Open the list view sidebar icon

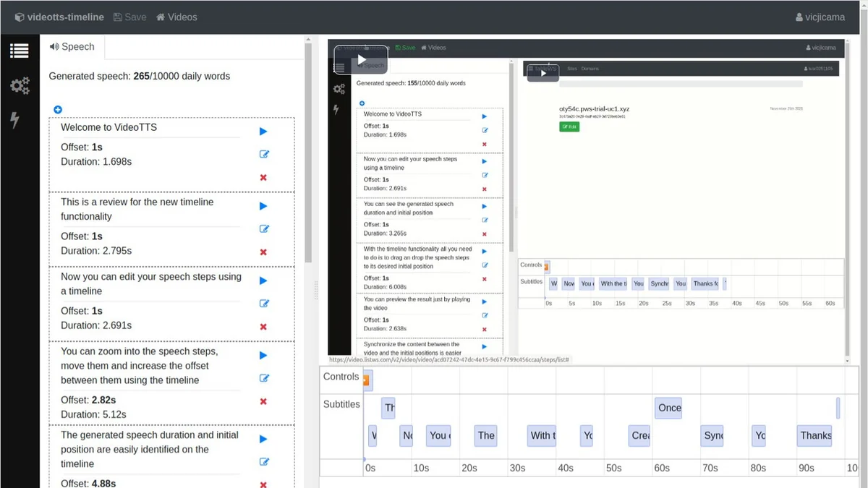(20, 51)
